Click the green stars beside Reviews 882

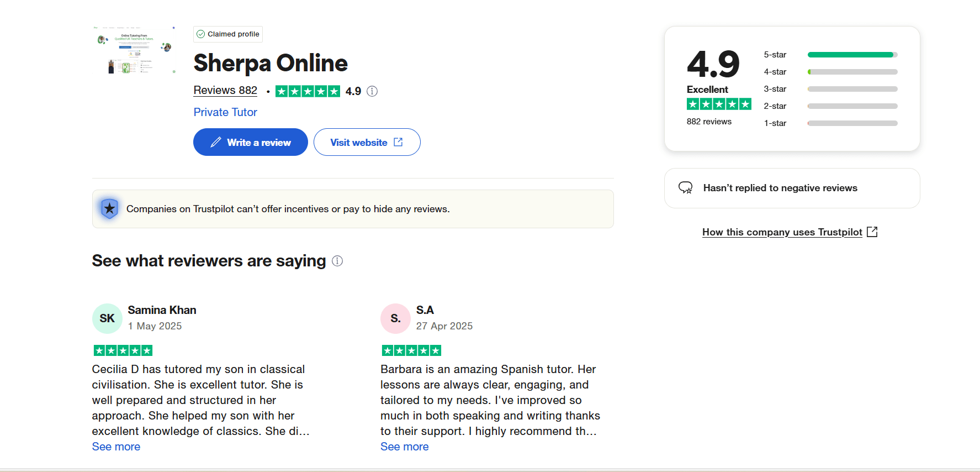pos(308,91)
